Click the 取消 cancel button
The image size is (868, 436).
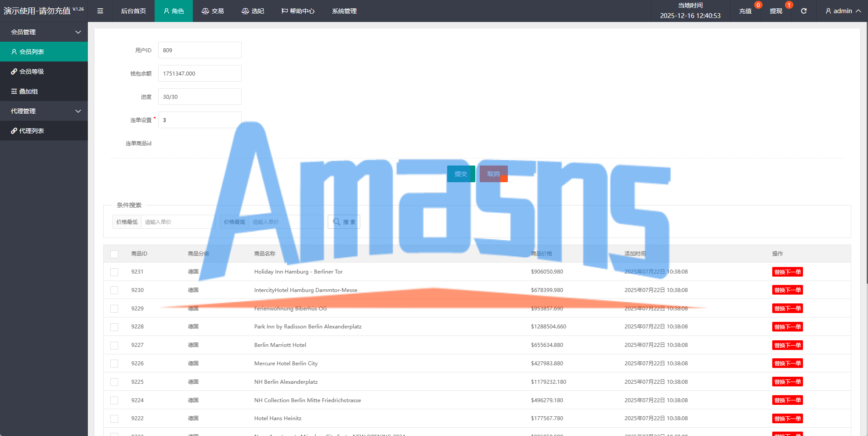pos(493,174)
